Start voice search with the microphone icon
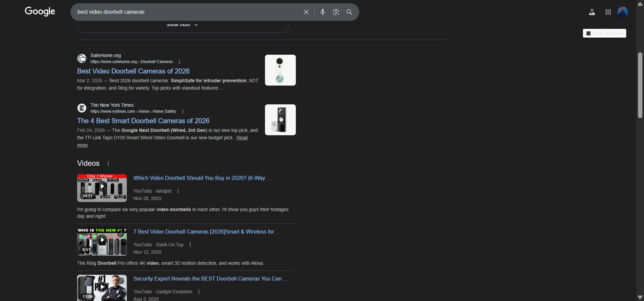 coord(323,12)
